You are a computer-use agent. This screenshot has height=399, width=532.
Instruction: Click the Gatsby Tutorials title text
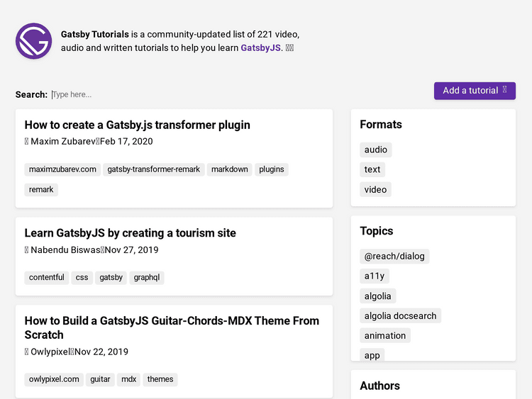[94, 34]
